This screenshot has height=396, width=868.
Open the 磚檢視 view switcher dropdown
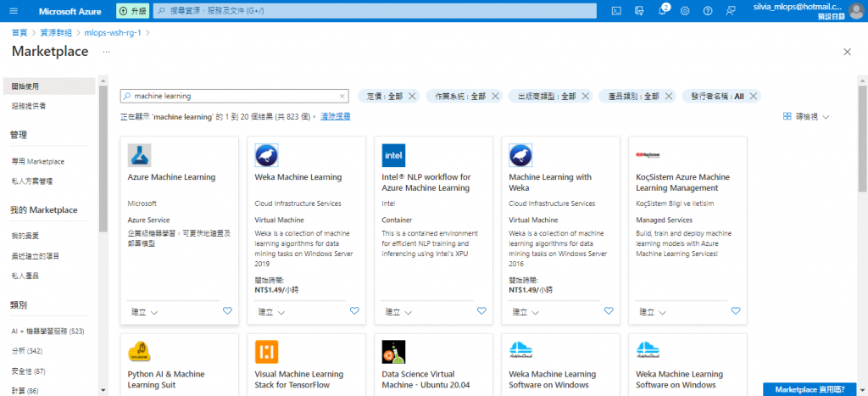click(807, 117)
